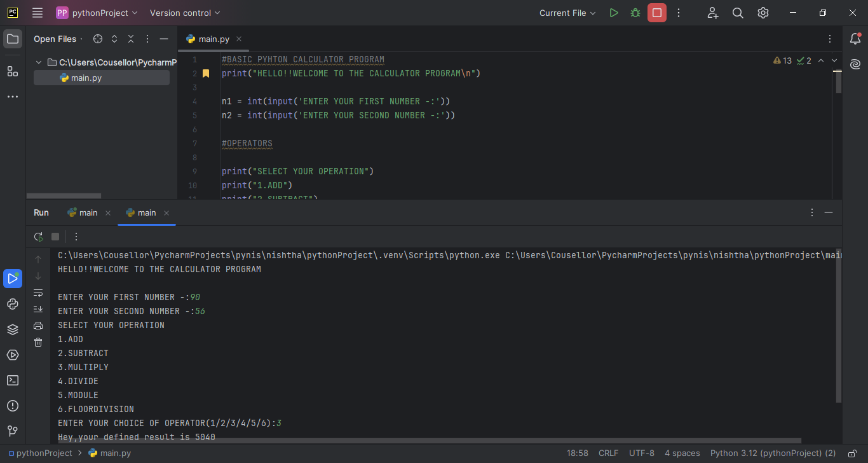
Task: Click Collapse All in project panel
Action: click(x=131, y=39)
